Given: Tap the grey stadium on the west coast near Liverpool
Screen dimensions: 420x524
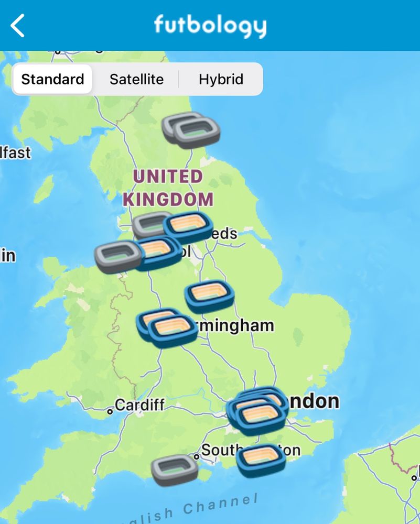Looking at the screenshot, I should coord(119,257).
